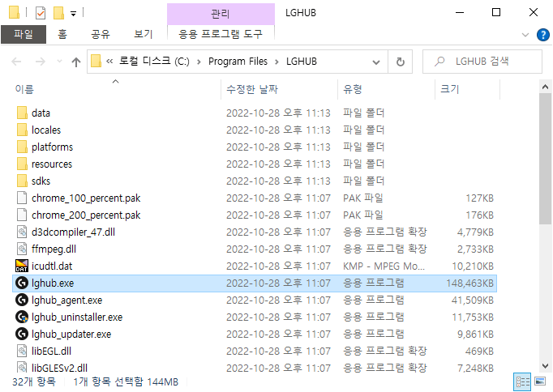The height and width of the screenshot is (392, 553).
Task: Click the 10,210KB size cell
Action: [x=473, y=266]
